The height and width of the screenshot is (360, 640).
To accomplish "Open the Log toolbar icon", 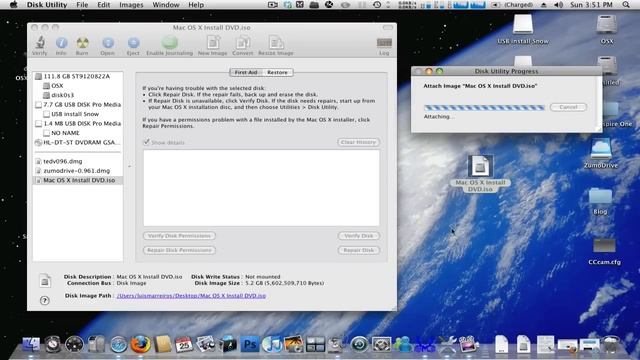I will point(384,46).
